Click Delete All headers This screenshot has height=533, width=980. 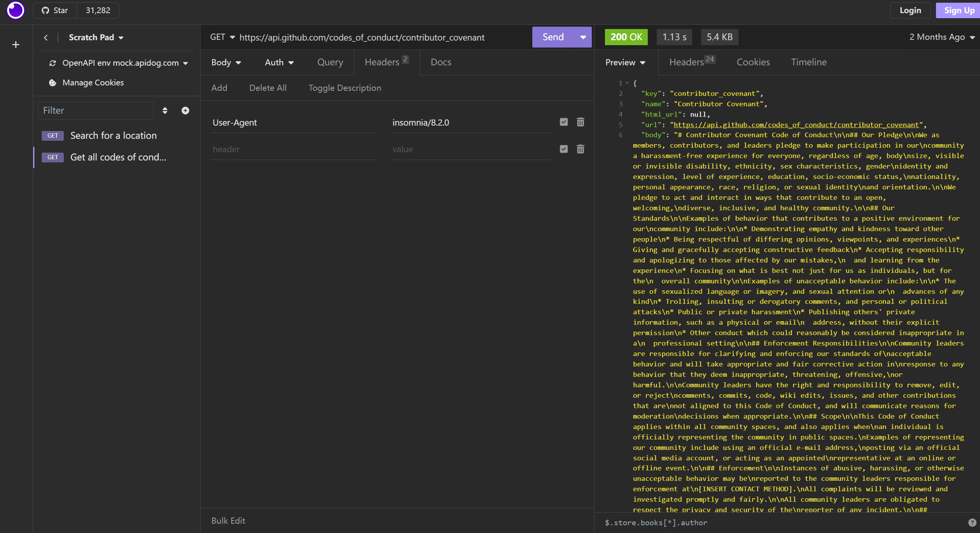pyautogui.click(x=268, y=88)
